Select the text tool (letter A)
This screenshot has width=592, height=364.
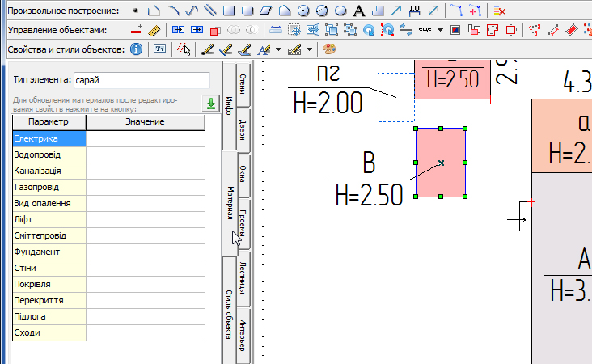358,11
